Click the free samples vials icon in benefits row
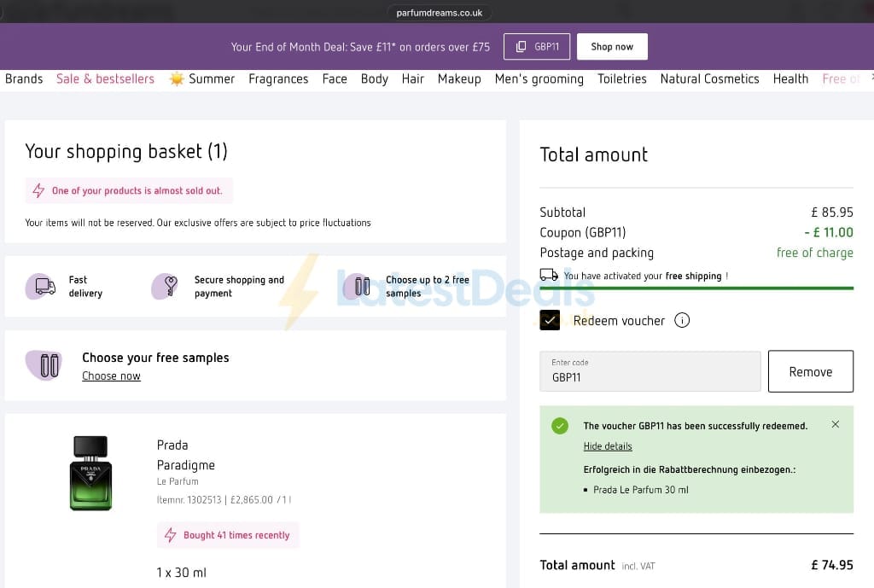874x588 pixels. tap(358, 287)
